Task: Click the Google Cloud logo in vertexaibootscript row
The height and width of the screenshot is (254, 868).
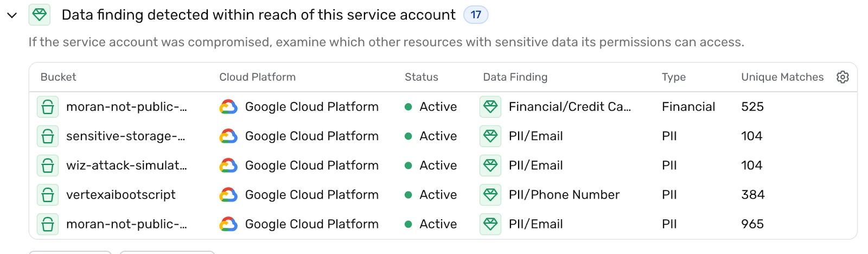Action: pyautogui.click(x=228, y=195)
